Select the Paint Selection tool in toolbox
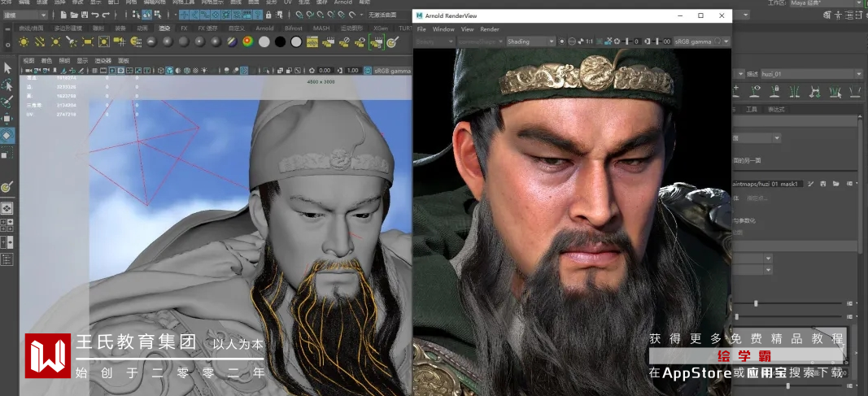Viewport: 868px width, 396px height. [x=7, y=102]
